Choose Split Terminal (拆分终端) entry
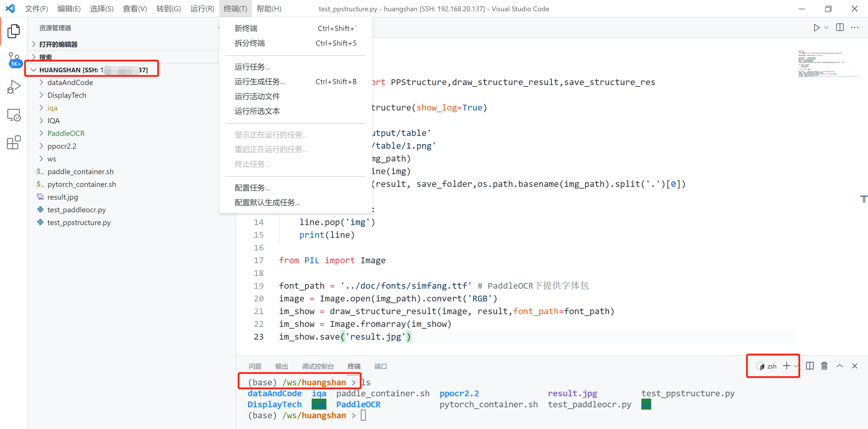Screen dimensions: 868x429 point(295,43)
